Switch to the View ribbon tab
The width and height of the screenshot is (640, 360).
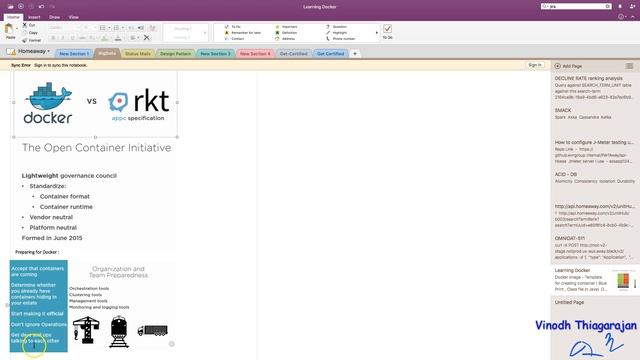(x=73, y=17)
